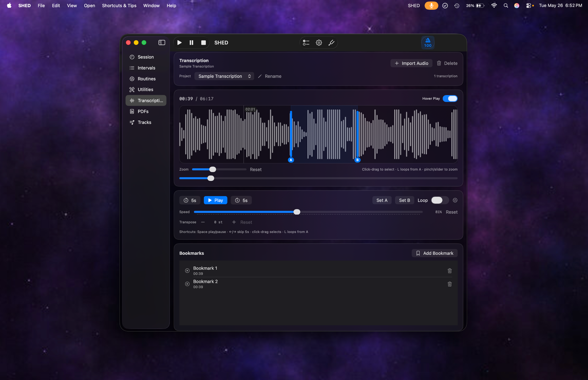
Task: Click Set B
Action: tap(405, 200)
